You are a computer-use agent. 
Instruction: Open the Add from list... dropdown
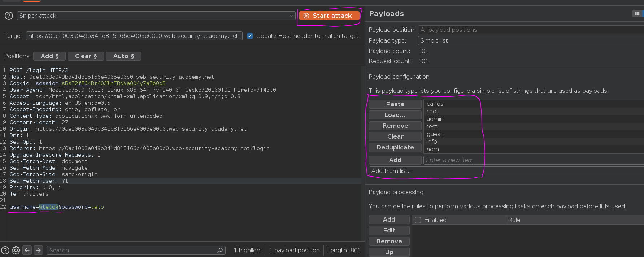click(506, 171)
